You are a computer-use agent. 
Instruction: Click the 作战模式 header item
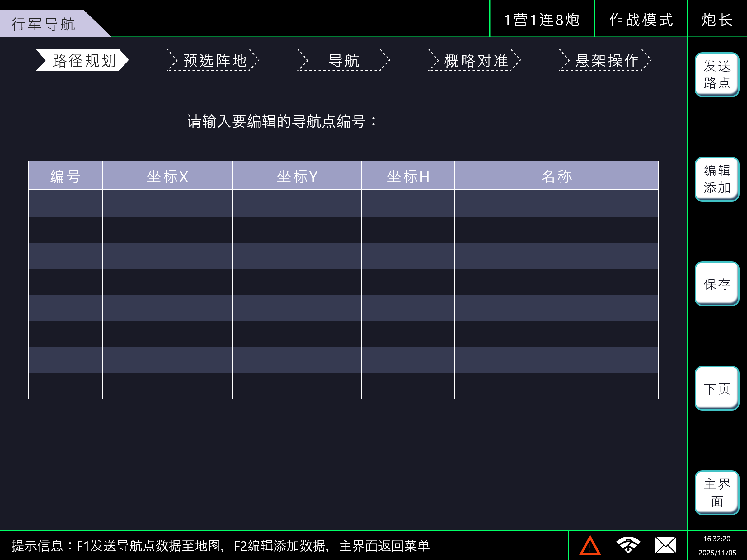click(x=641, y=20)
